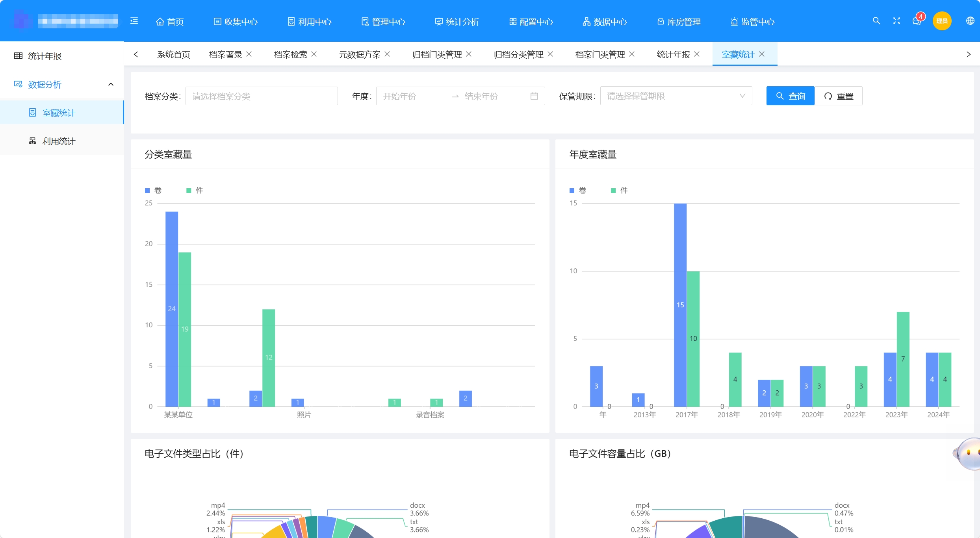Screen dimensions: 980x538
Task: Open 监管中心 menu
Action: tap(752, 22)
